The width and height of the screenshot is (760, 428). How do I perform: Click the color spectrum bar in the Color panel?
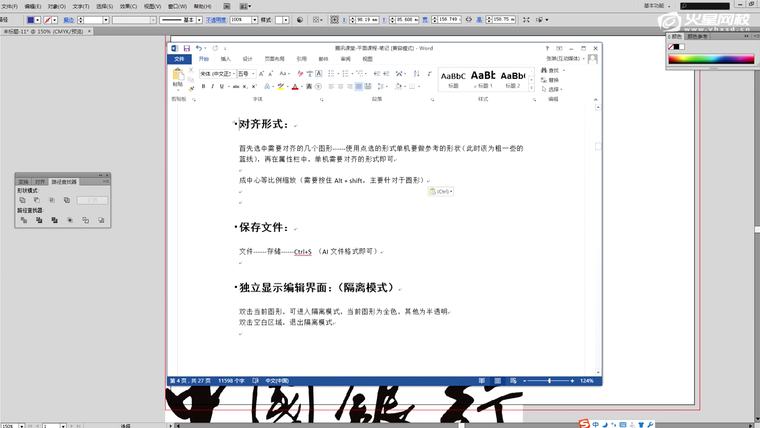pyautogui.click(x=712, y=59)
